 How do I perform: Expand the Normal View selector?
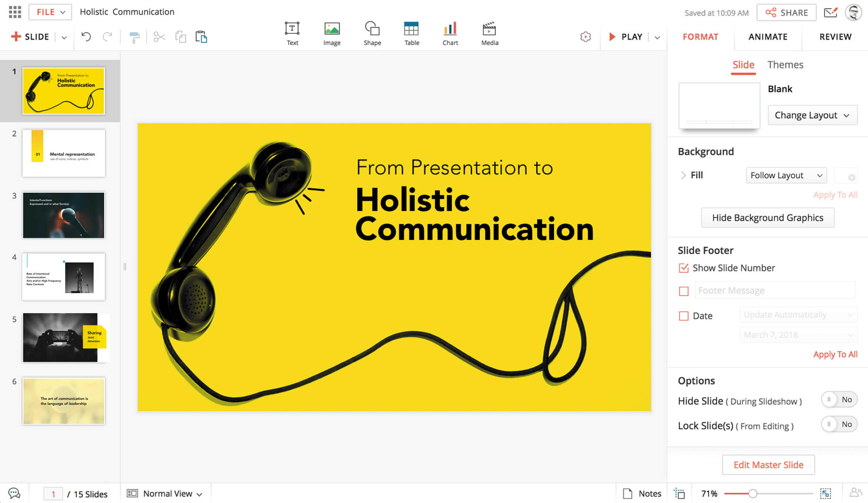click(165, 493)
